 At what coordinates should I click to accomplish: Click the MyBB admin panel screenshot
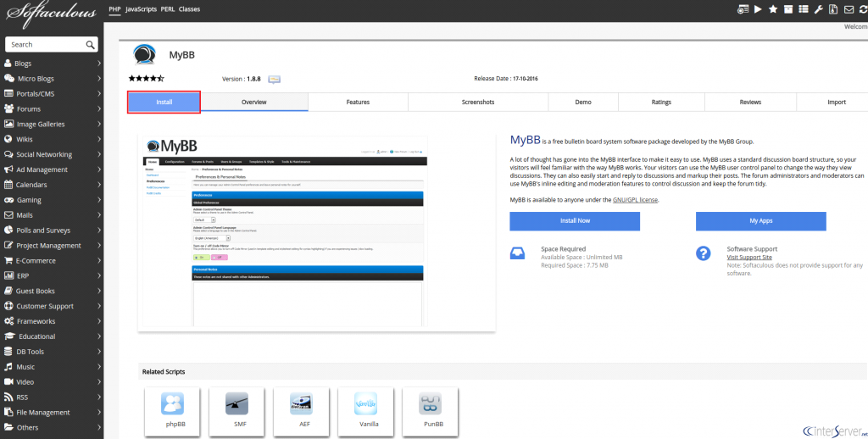(285, 231)
